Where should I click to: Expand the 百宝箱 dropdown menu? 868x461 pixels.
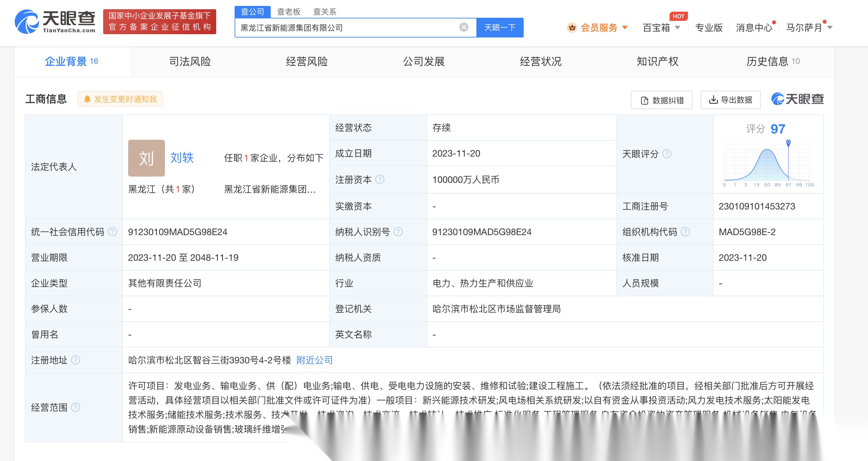(657, 28)
